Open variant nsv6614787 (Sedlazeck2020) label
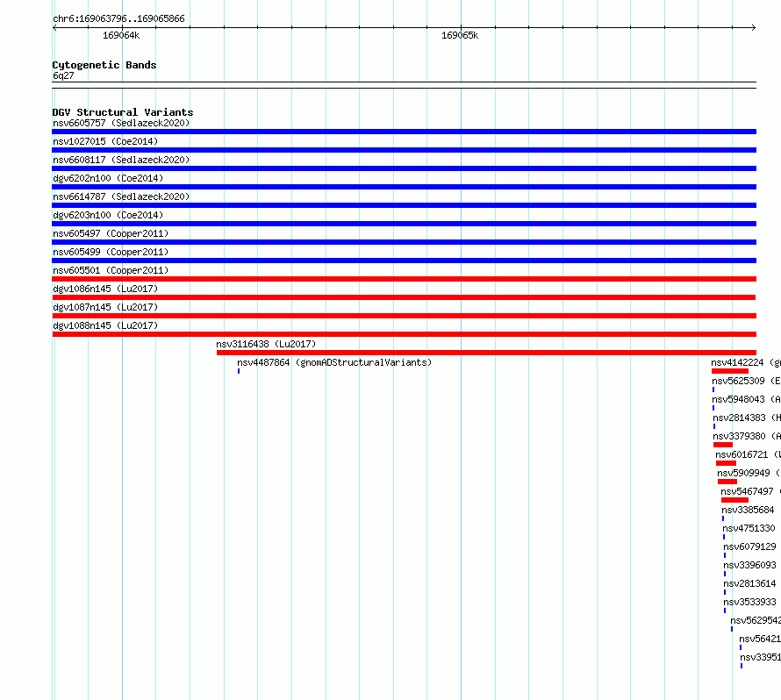 coord(121,196)
